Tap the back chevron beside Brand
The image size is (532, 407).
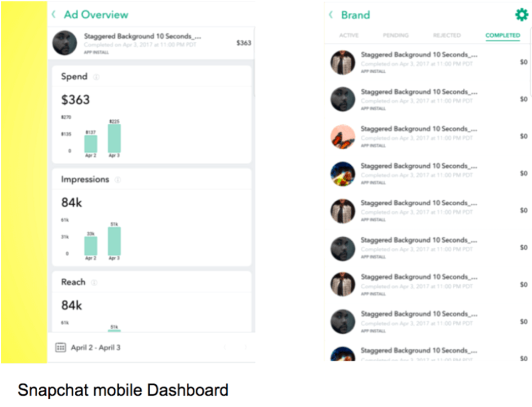(x=331, y=15)
